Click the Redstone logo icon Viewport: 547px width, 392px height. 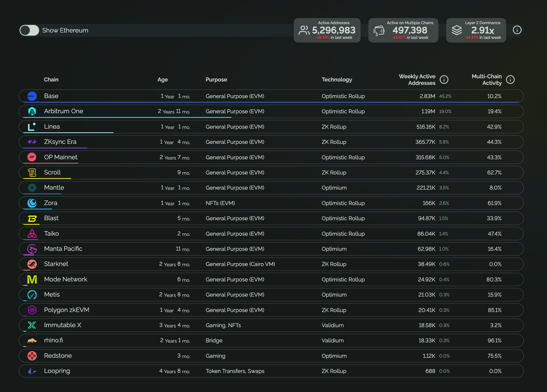[x=32, y=356]
